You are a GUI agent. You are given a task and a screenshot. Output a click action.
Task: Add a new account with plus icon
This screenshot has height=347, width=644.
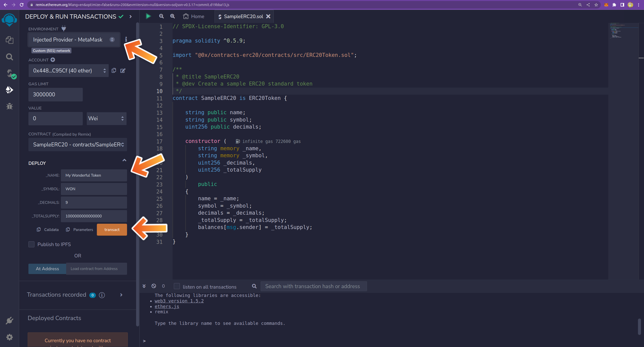[x=53, y=60]
